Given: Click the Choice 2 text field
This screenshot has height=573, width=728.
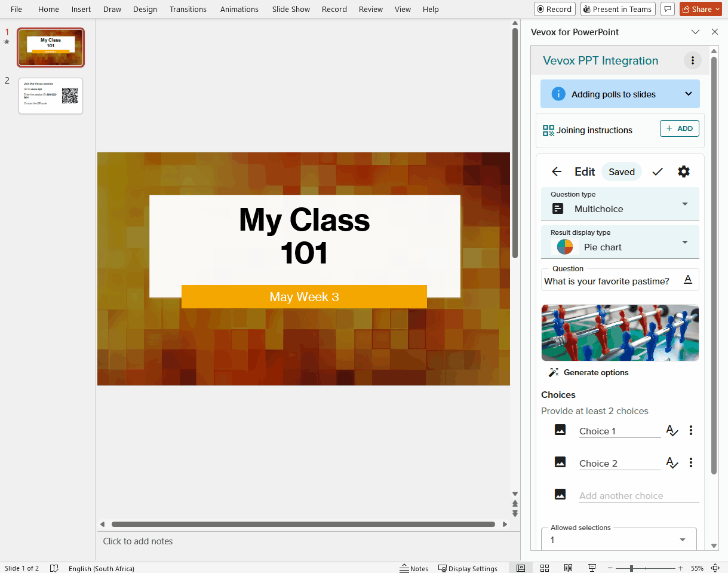Looking at the screenshot, I should click(x=620, y=463).
